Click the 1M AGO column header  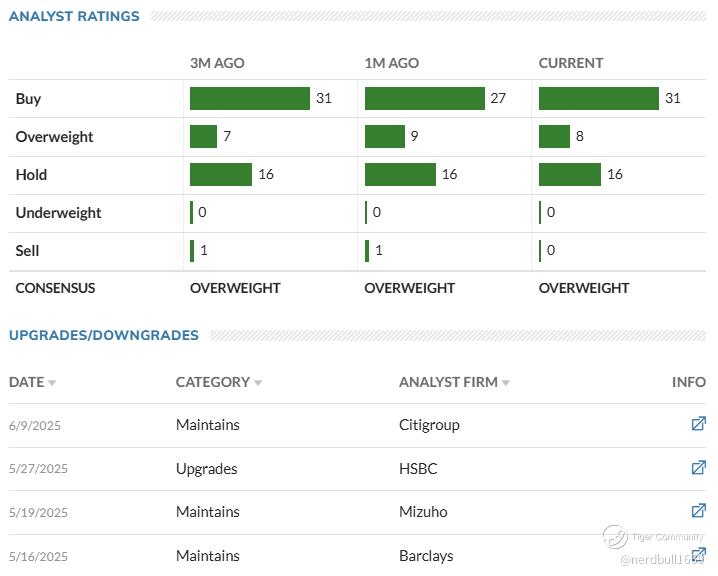[391, 63]
